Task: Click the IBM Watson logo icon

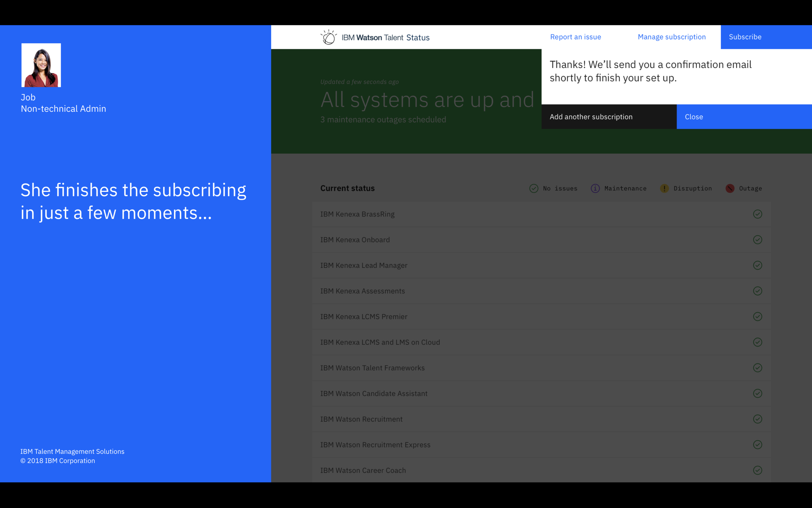Action: tap(328, 37)
